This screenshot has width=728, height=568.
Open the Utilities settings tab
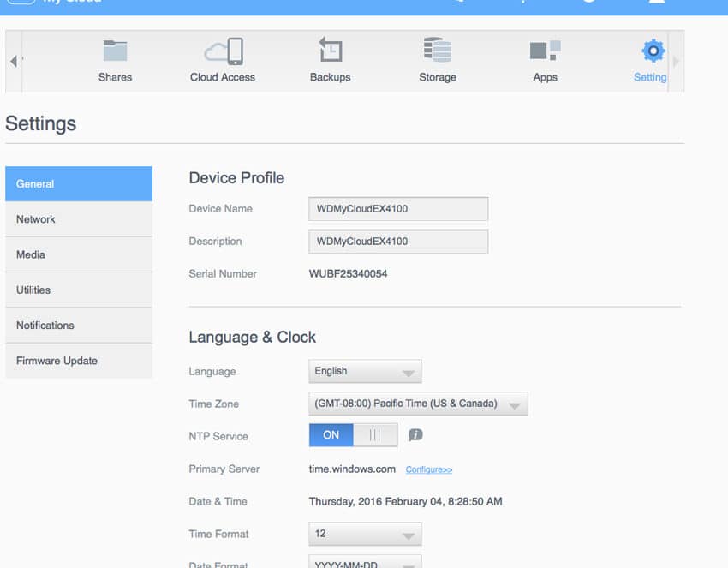(79, 290)
